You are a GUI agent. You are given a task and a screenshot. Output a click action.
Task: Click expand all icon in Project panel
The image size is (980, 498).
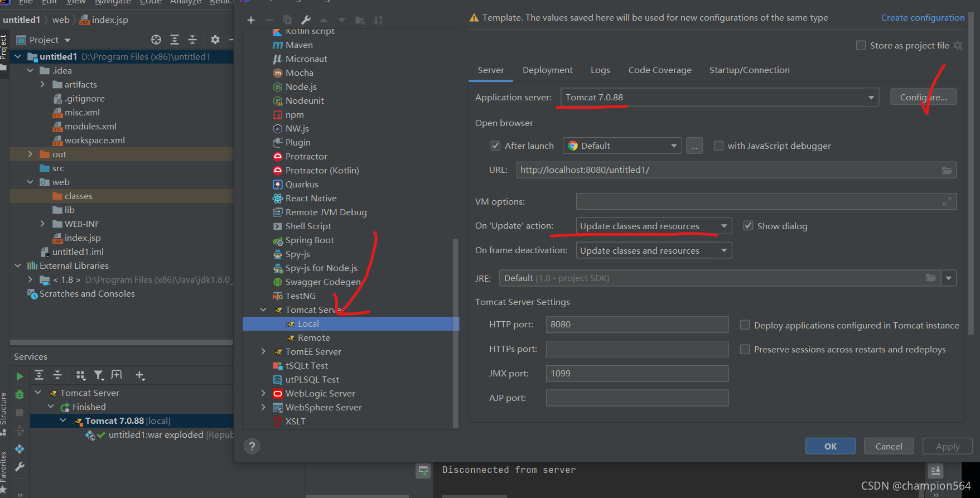pyautogui.click(x=175, y=40)
